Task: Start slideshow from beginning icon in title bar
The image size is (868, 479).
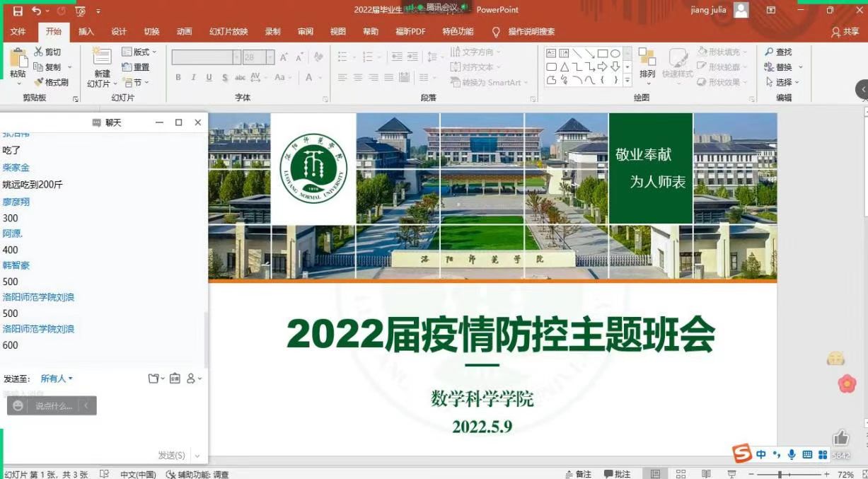Action: (x=80, y=11)
